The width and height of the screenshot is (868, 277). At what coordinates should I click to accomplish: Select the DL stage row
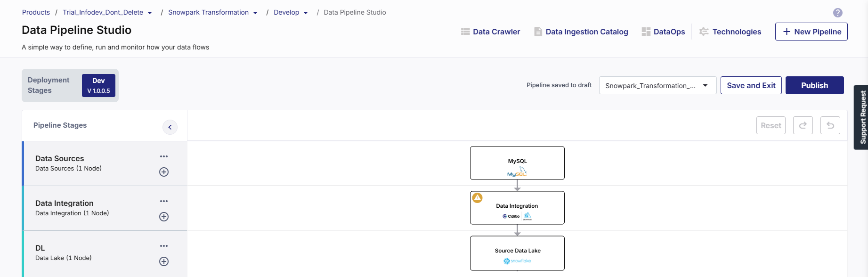coord(105,254)
